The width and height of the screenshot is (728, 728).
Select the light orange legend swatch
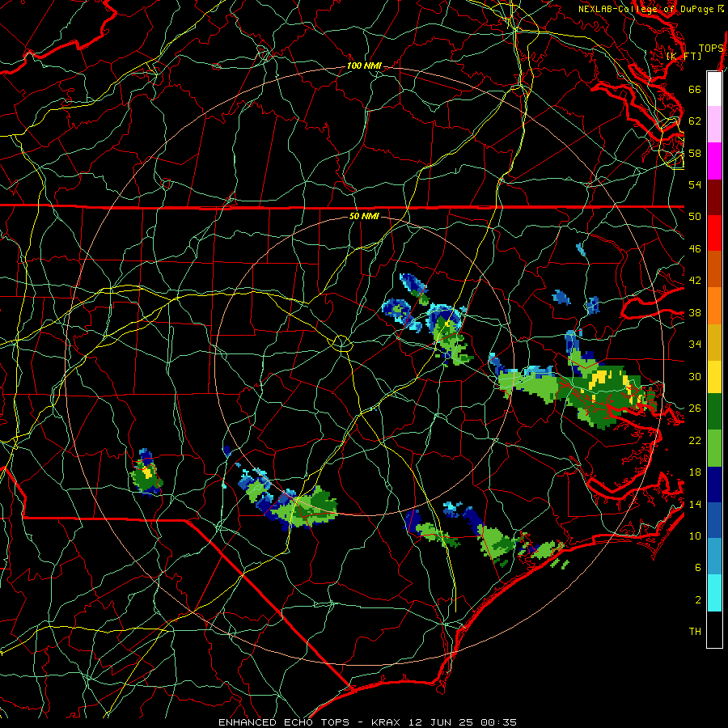pyautogui.click(x=714, y=306)
